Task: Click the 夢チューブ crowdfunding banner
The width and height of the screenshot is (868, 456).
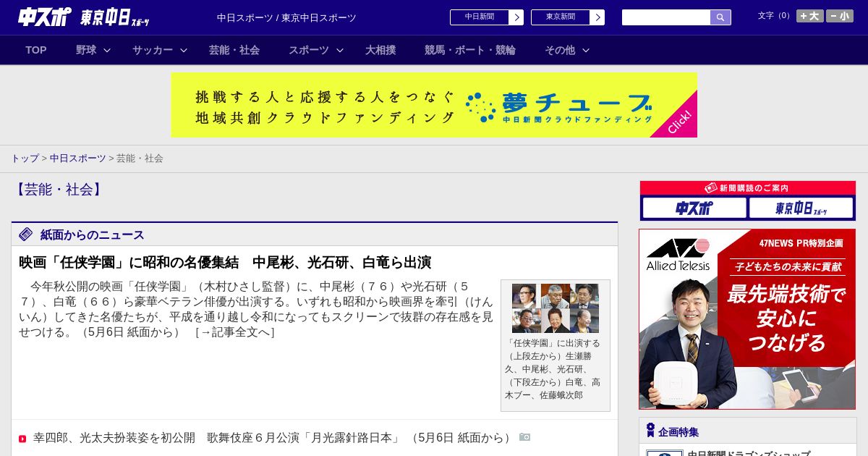Action: coord(434,105)
